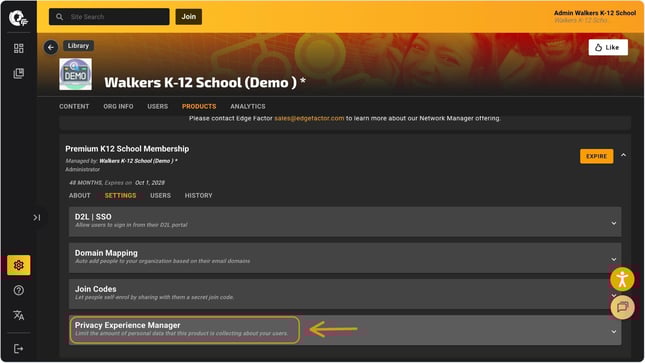
Task: Open the settings gear in sidebar
Action: [19, 265]
